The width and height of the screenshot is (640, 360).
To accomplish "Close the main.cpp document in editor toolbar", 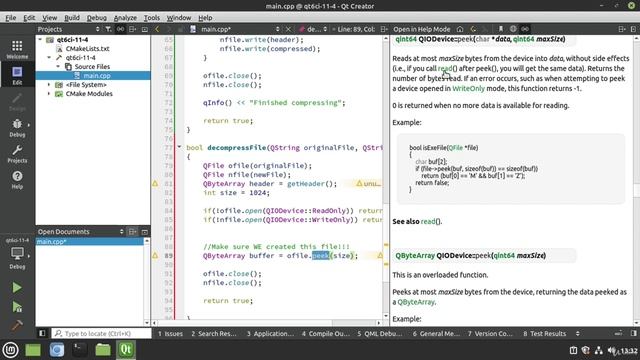I will (x=288, y=29).
